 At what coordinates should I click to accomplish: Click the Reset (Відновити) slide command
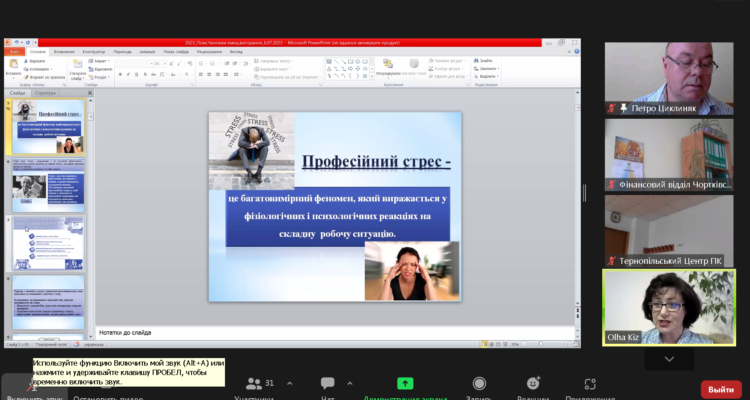[100, 69]
